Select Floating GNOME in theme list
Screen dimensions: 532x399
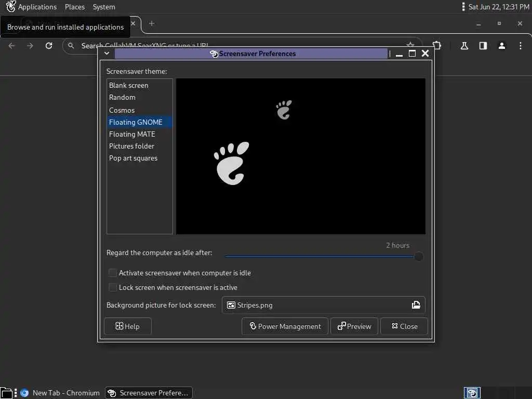pyautogui.click(x=139, y=122)
